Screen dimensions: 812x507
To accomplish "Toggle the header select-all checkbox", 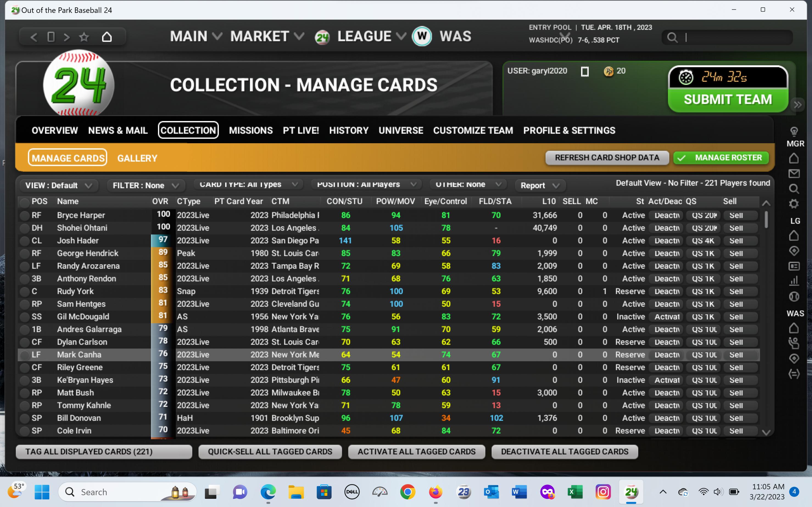I will tap(24, 202).
